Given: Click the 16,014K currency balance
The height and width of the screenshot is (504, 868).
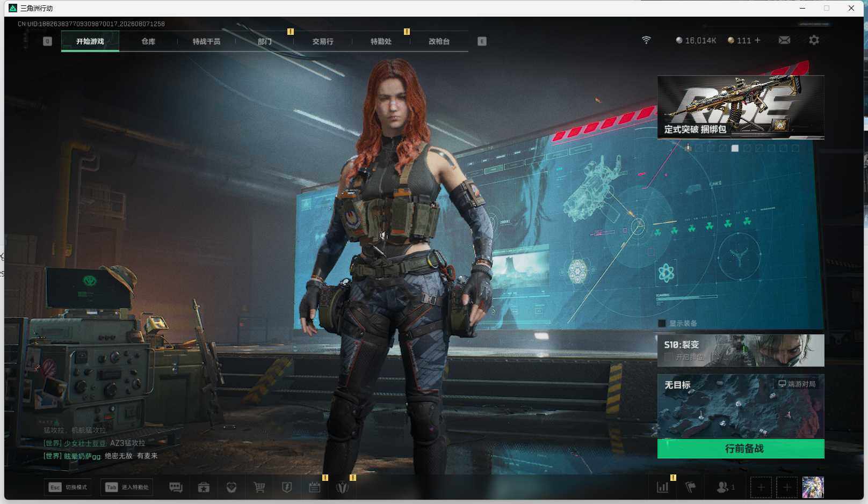Looking at the screenshot, I should 696,40.
